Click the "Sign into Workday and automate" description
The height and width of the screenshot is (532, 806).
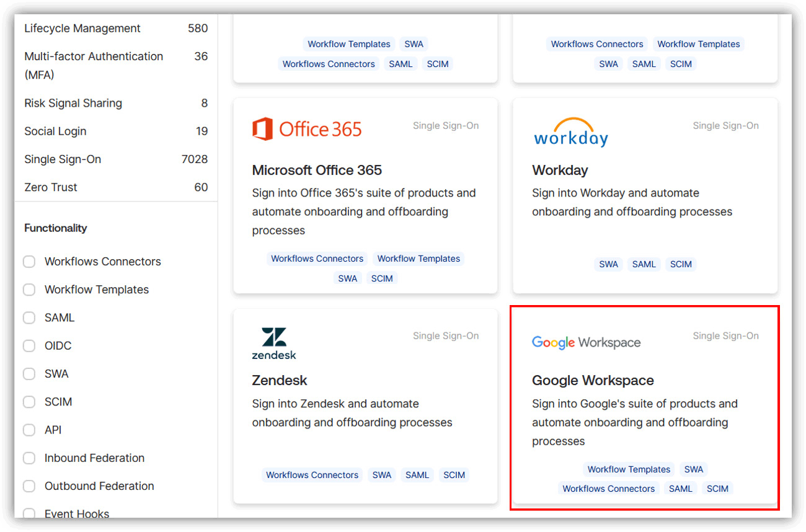tap(632, 202)
